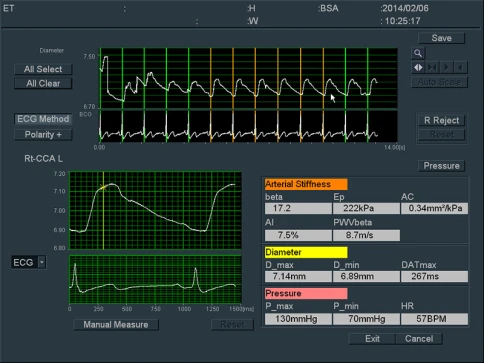Image resolution: width=484 pixels, height=363 pixels.
Task: Cancel the current analysis
Action: point(419,339)
